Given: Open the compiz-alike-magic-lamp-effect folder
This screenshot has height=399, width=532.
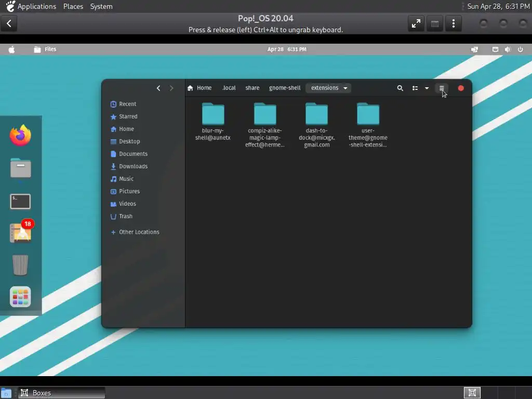Looking at the screenshot, I should pyautogui.click(x=265, y=125).
